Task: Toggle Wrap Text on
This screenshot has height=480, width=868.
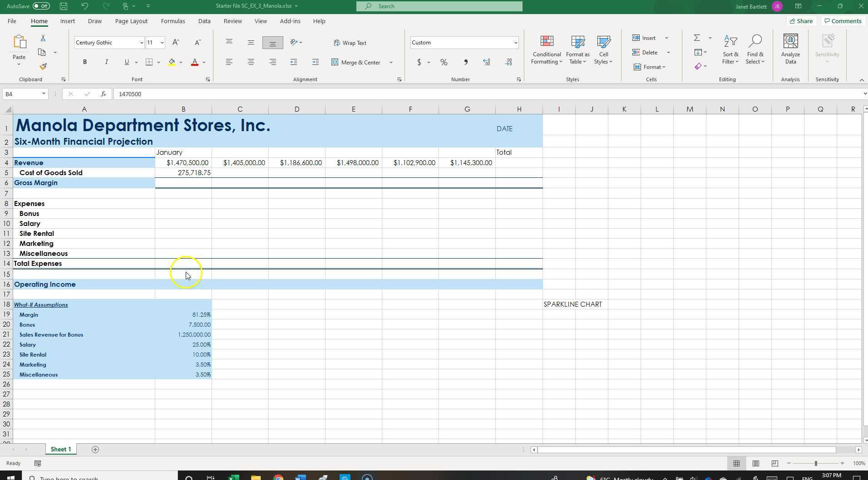Action: click(350, 42)
